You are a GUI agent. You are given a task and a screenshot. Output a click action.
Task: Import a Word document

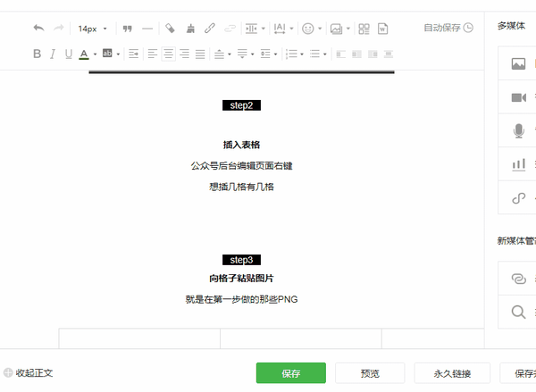tap(383, 29)
